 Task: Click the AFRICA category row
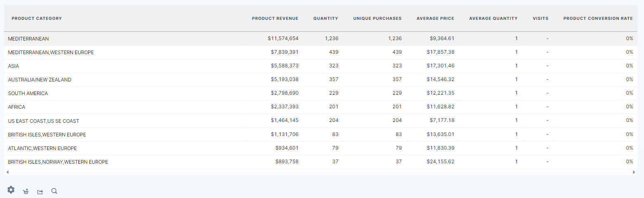17,107
